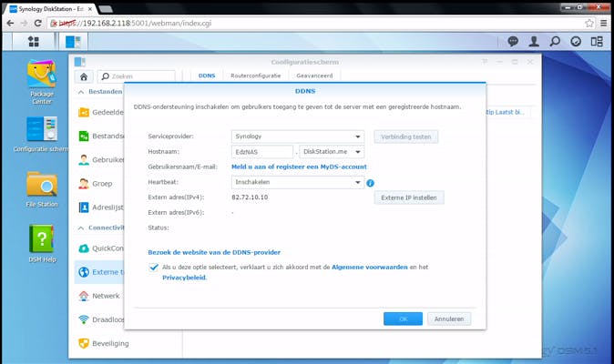Open the Algemene voorwaarden link
Viewport: 614px width, 364px height.
(370, 268)
